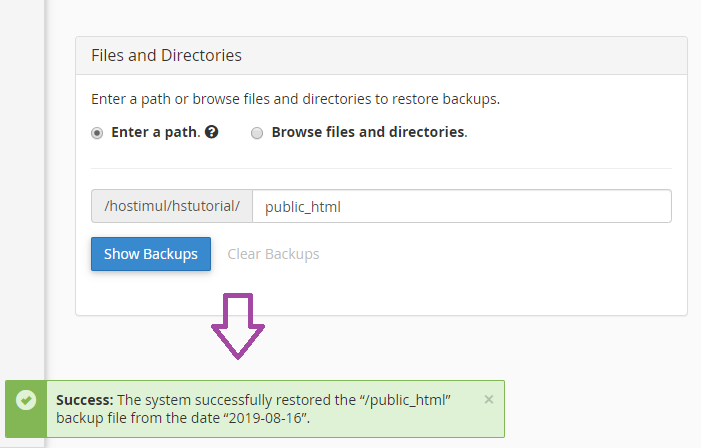
Task: Focus the public_html path input field
Action: click(460, 206)
